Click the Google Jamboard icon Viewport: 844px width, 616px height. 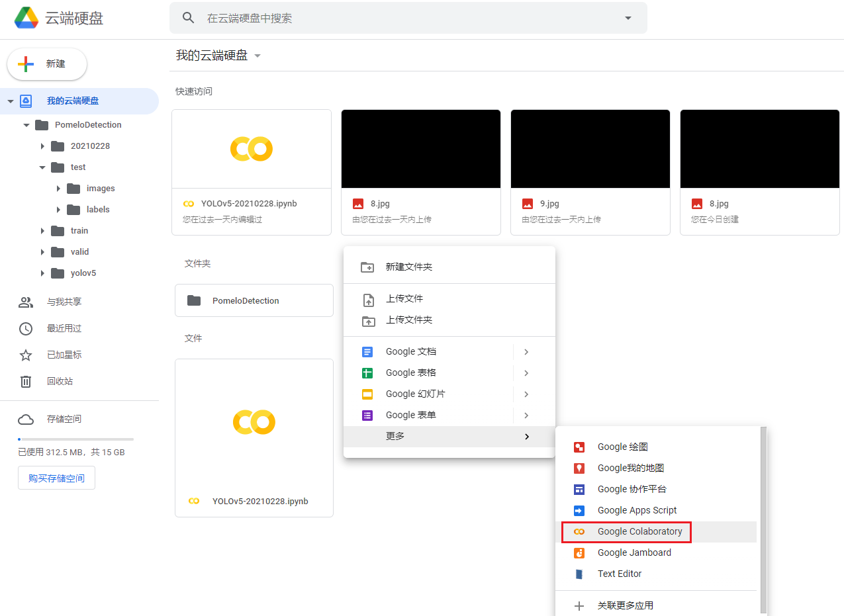click(579, 553)
